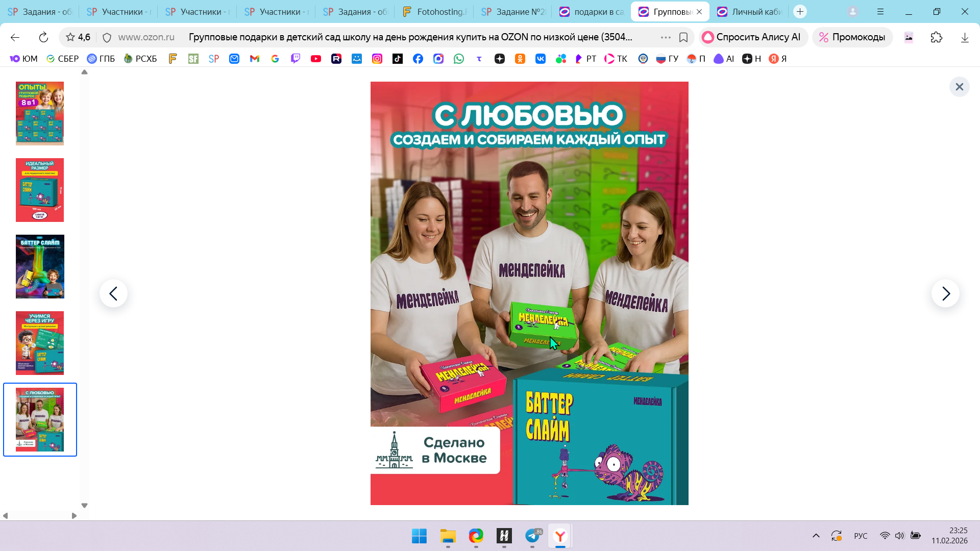Close the image gallery viewer
This screenshot has height=551, width=980.
coord(959,87)
